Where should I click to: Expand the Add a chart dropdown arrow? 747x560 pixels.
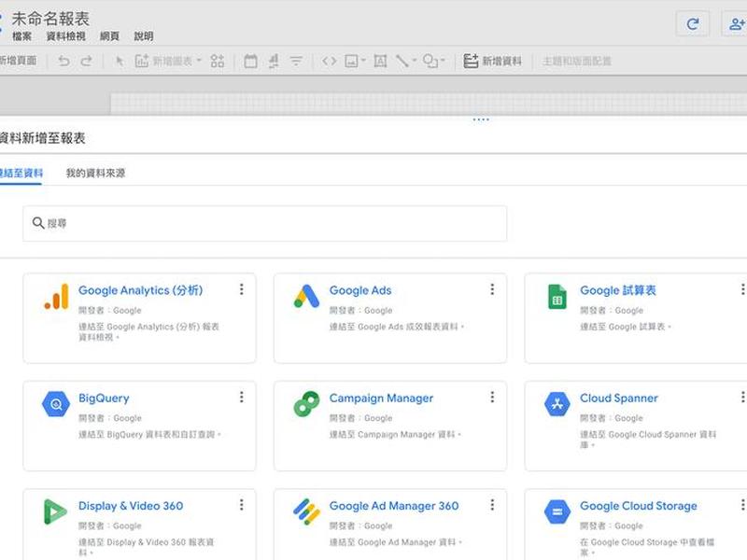(199, 61)
